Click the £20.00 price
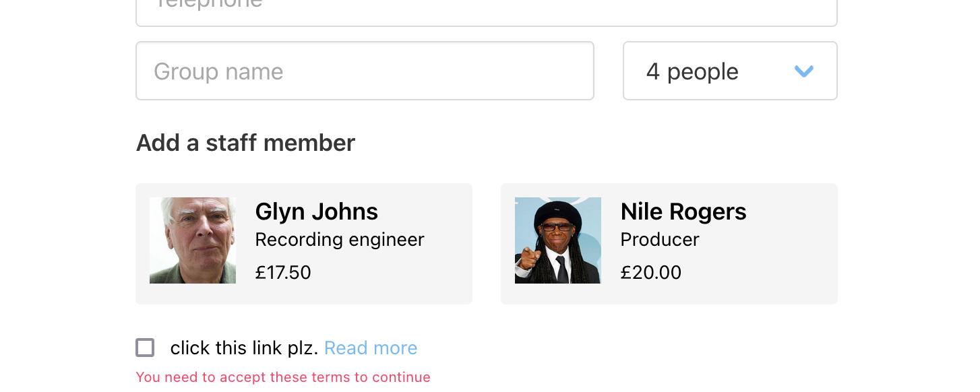Screen dimensions: 980x392 (x=650, y=272)
